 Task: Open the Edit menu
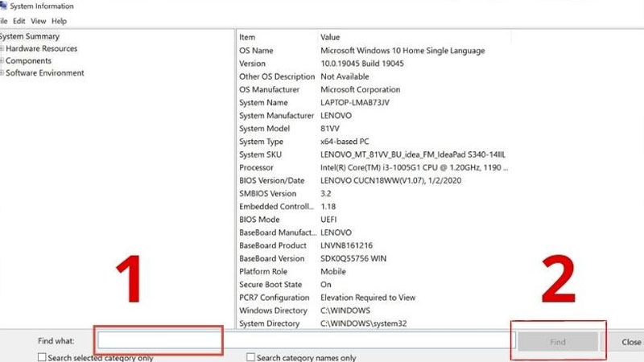19,21
